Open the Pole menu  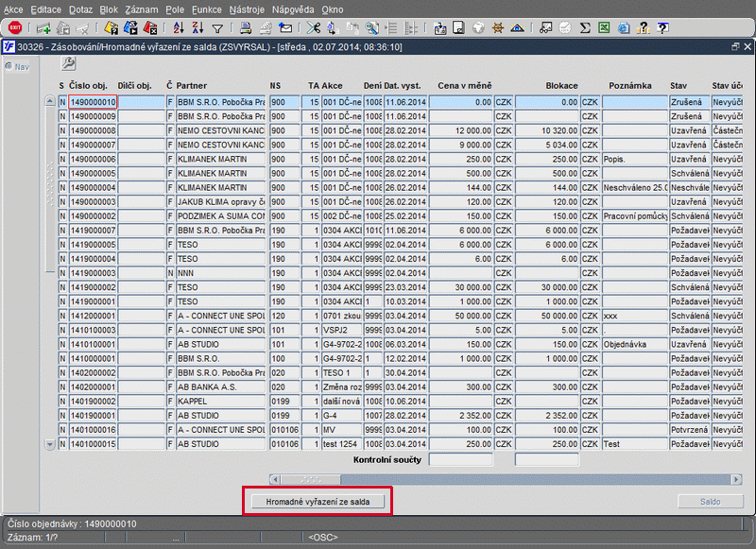click(x=175, y=9)
